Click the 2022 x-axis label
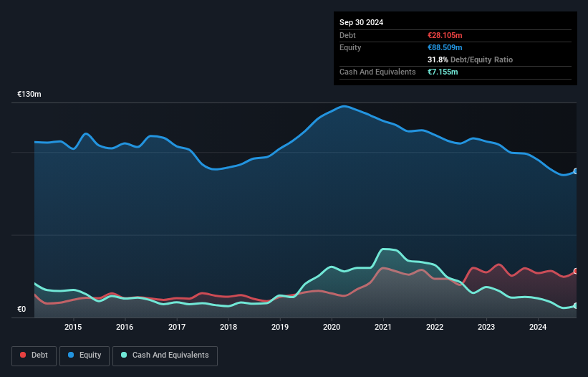This screenshot has width=588, height=377. pyautogui.click(x=435, y=327)
